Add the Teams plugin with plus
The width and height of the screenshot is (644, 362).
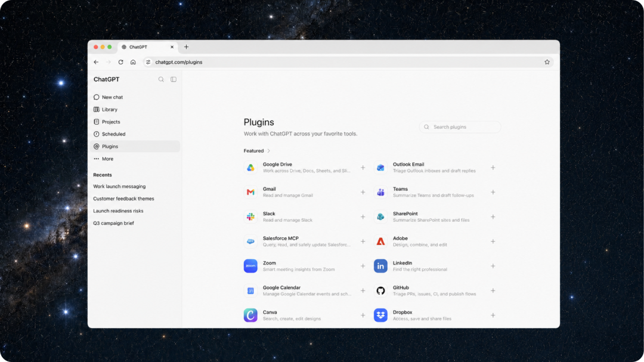(x=493, y=192)
